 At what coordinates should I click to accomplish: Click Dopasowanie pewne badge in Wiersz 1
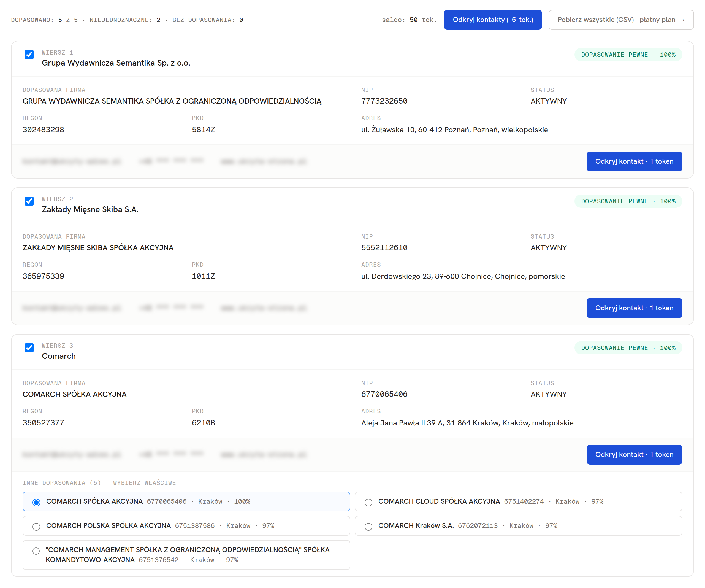[628, 55]
